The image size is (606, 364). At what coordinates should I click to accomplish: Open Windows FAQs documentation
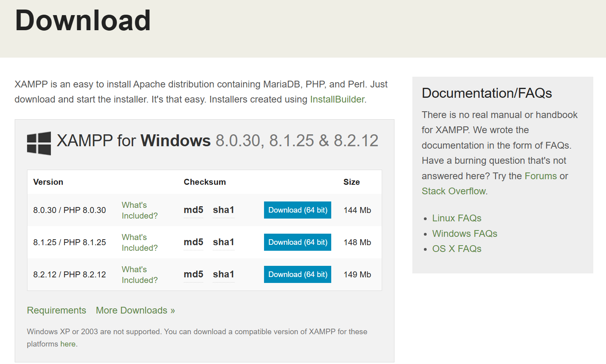[464, 234]
